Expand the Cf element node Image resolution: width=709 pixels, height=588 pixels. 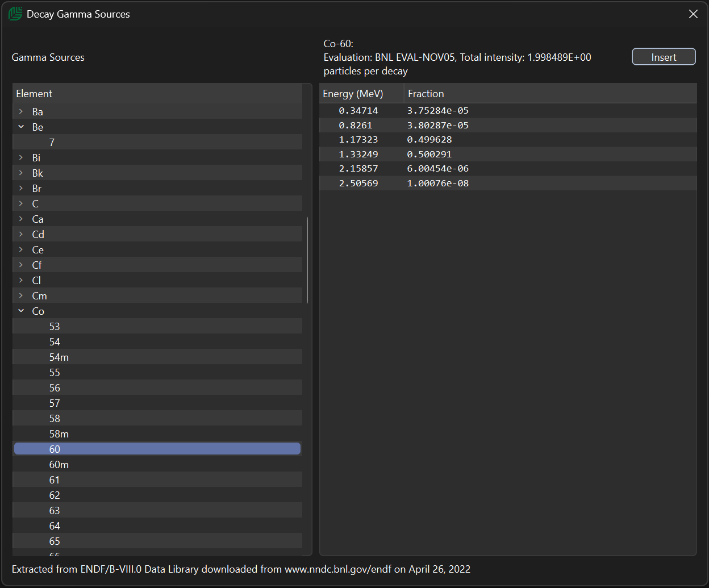point(21,265)
